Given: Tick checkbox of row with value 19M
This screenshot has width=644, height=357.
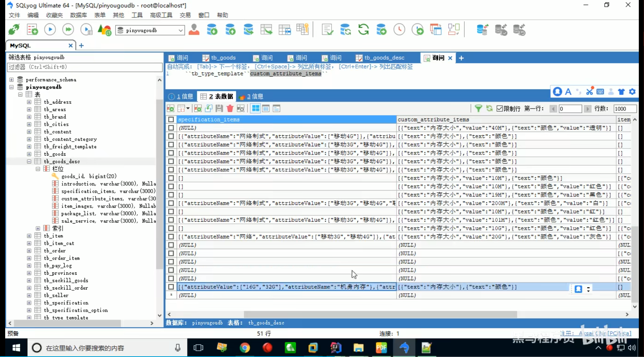Looking at the screenshot, I should coord(171,195).
